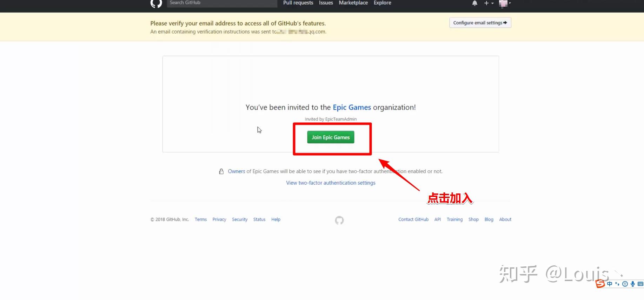The height and width of the screenshot is (300, 644).
Task: Click the Sogou emoji face icon
Action: (x=625, y=284)
